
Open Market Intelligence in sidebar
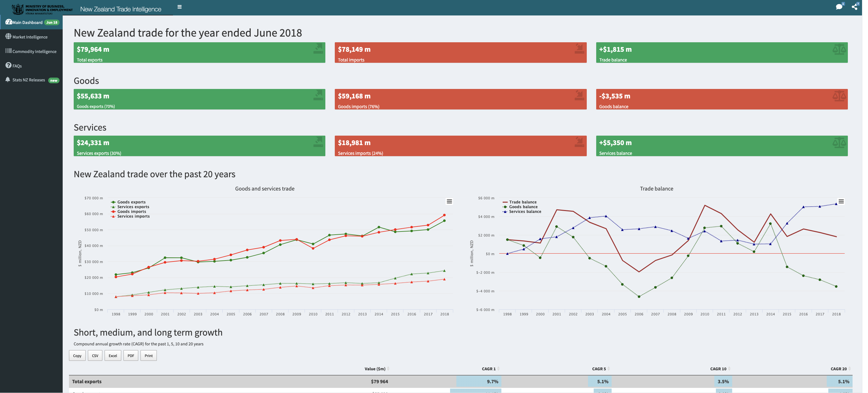30,37
